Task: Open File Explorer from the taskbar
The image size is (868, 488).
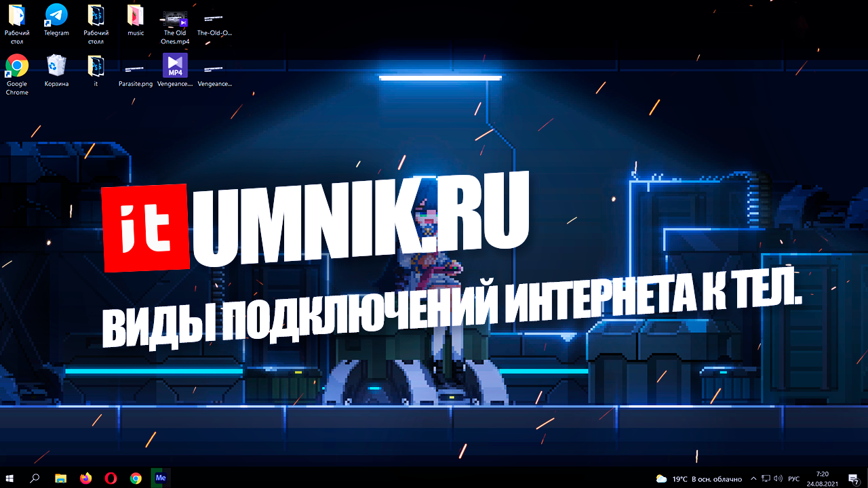Action: (60, 478)
